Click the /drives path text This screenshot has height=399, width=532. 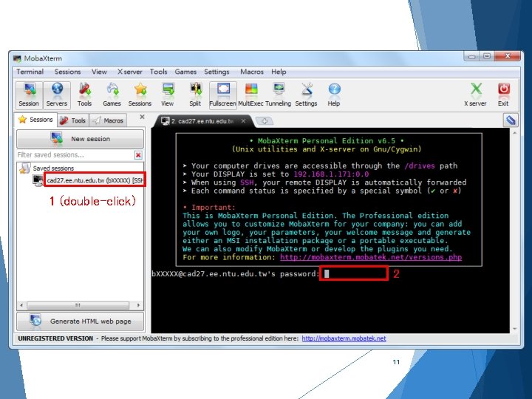[420, 166]
